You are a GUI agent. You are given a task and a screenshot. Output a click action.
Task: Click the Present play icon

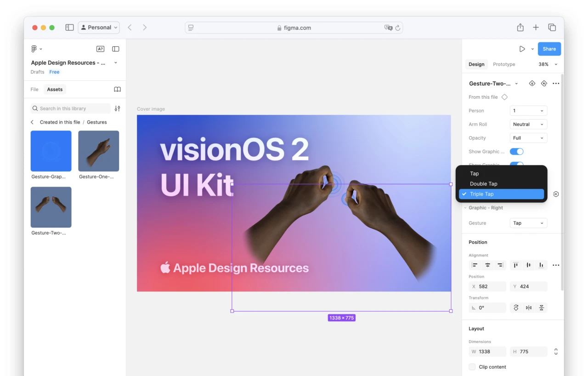point(522,49)
